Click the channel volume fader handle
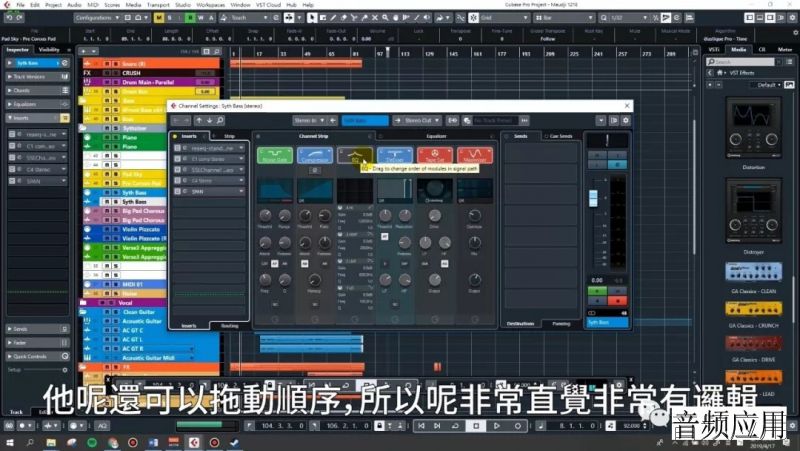 pos(593,198)
